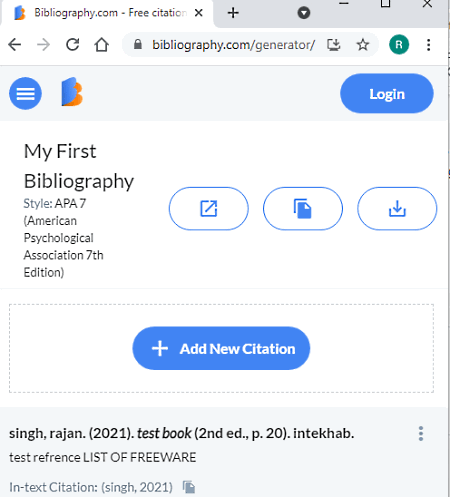Copy the in-text citation (singh, 2021)
450x497 pixels.
point(189,487)
